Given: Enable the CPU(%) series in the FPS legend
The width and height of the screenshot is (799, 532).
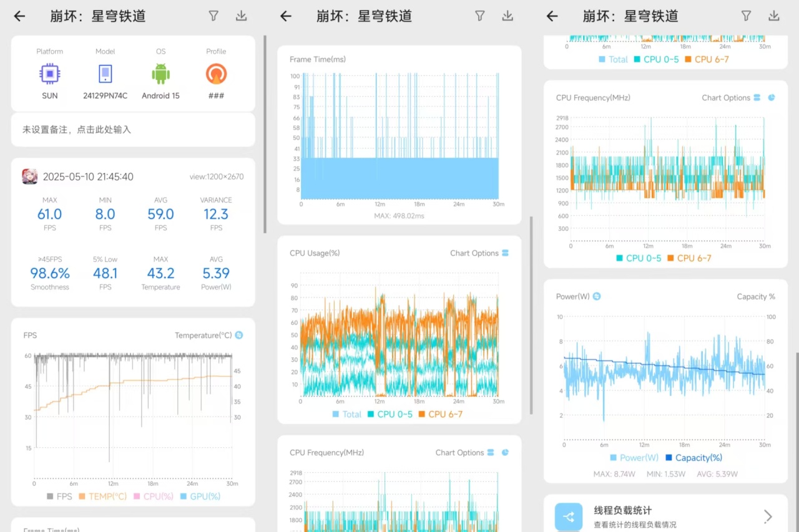Looking at the screenshot, I should [x=154, y=496].
